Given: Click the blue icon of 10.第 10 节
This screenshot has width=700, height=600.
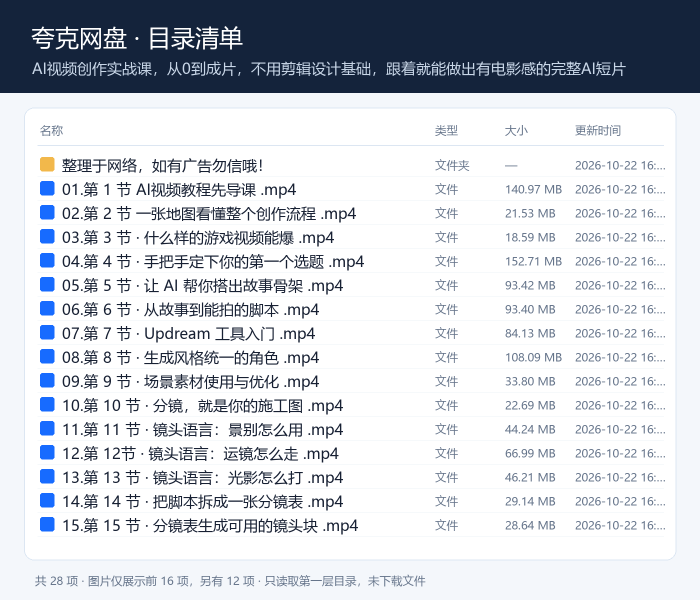Looking at the screenshot, I should tap(47, 404).
